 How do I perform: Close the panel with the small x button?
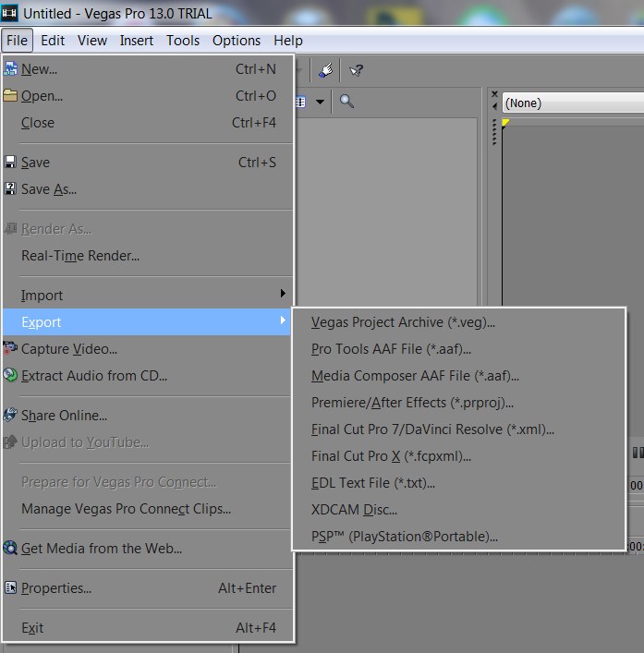click(494, 93)
